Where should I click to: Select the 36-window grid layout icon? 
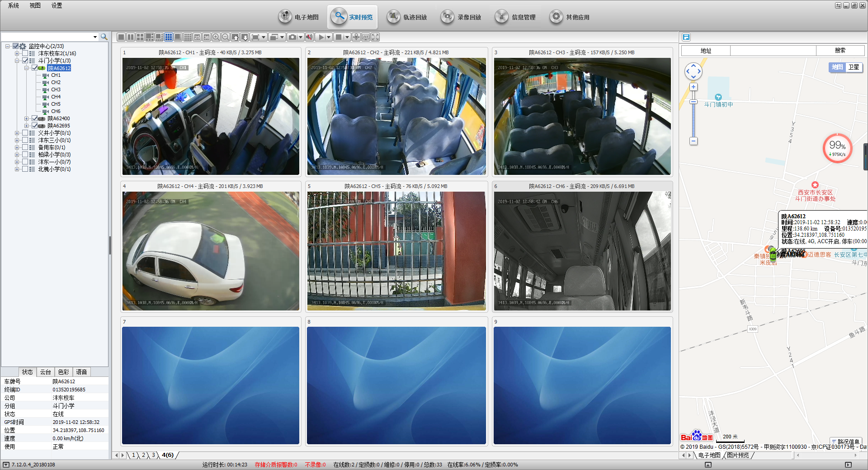point(207,37)
